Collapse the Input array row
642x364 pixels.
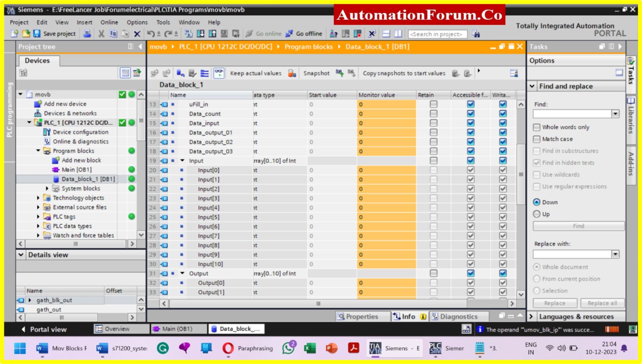(x=183, y=160)
